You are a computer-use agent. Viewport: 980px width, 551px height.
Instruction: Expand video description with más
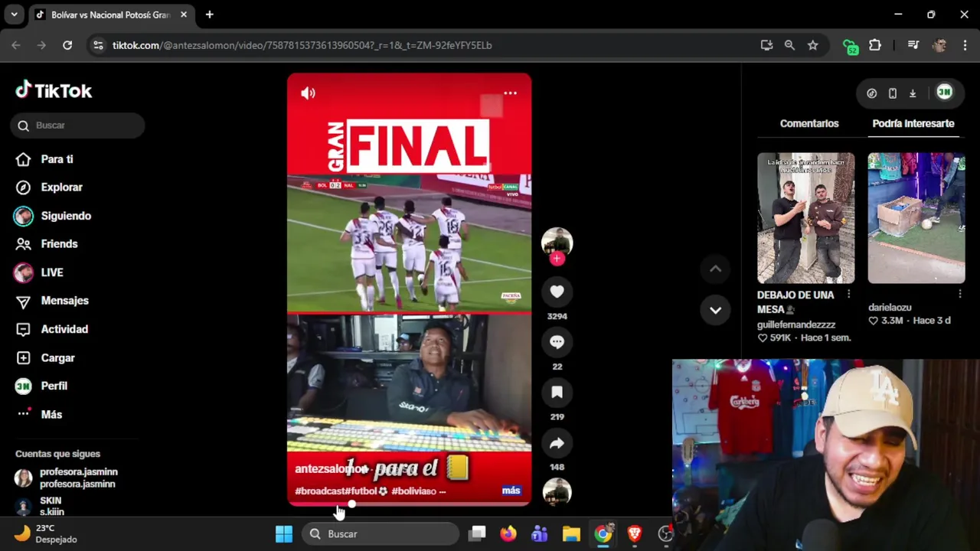coord(511,491)
